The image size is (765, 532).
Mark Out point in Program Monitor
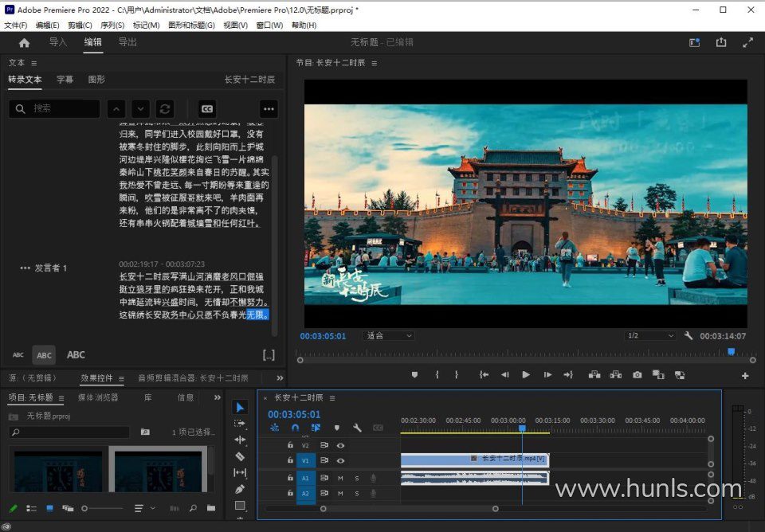[x=456, y=375]
